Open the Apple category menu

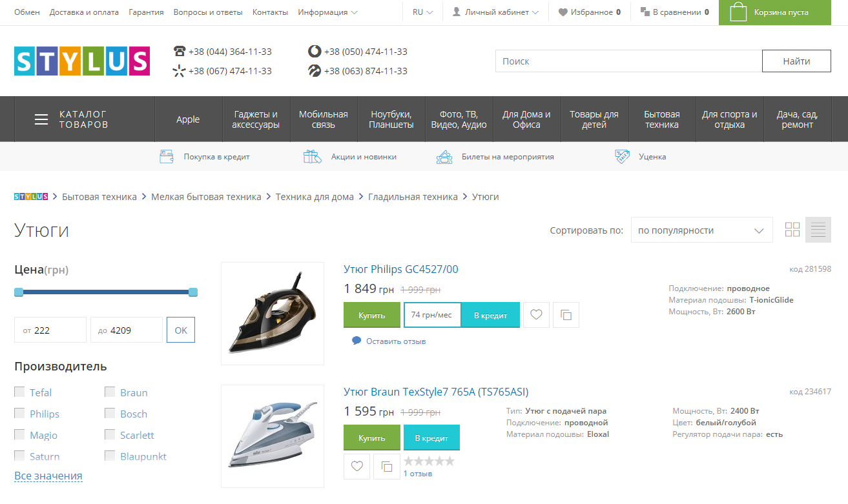(188, 119)
